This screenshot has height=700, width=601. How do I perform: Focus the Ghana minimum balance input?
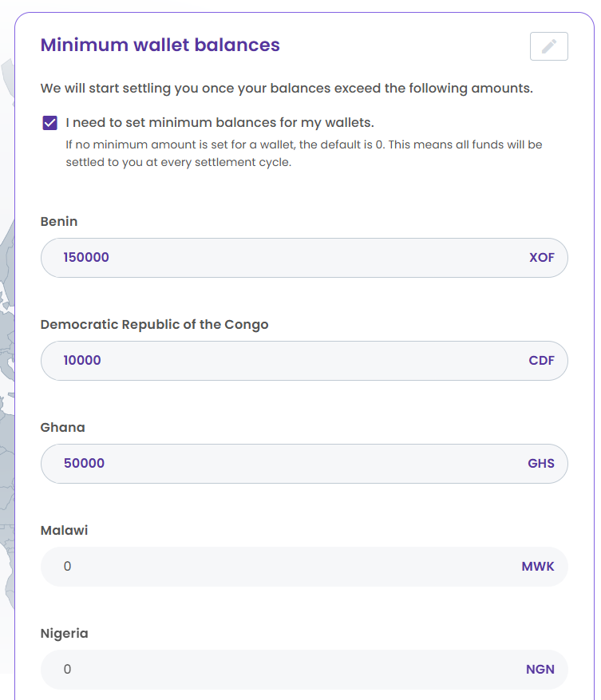(x=304, y=464)
